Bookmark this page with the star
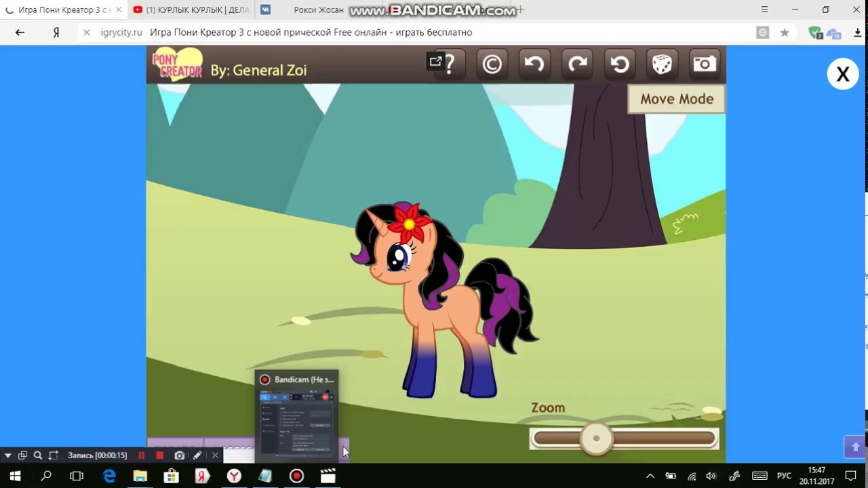The image size is (868, 488). pos(785,33)
